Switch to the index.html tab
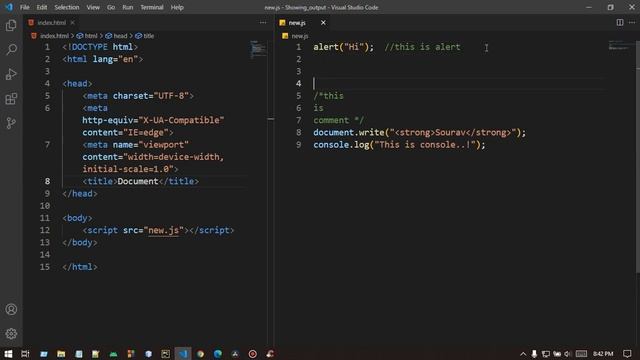 pyautogui.click(x=51, y=22)
